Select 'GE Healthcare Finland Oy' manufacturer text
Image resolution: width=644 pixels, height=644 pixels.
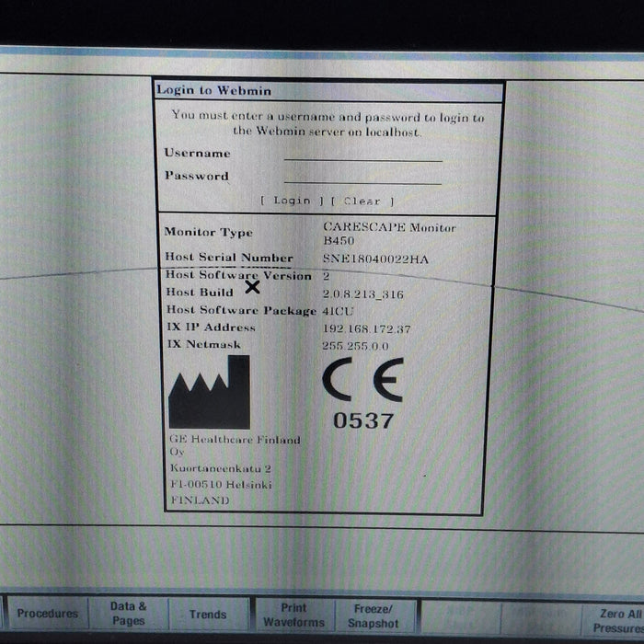pyautogui.click(x=235, y=445)
